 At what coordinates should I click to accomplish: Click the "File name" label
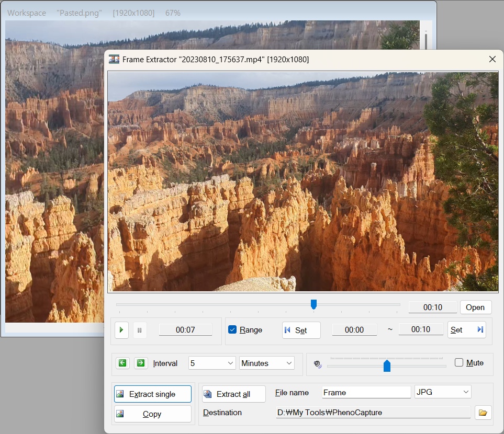(x=292, y=393)
